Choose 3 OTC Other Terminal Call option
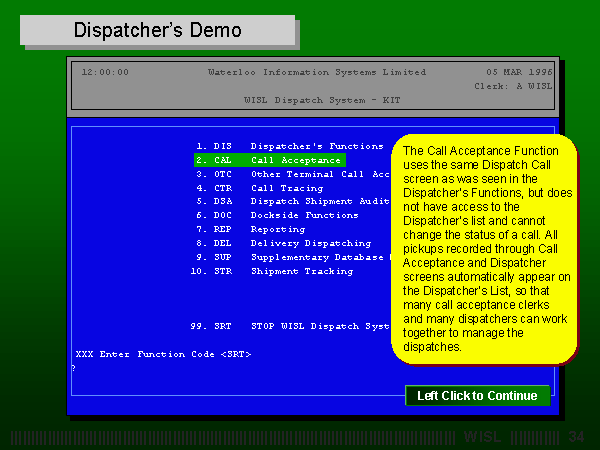The image size is (600, 450). (292, 174)
